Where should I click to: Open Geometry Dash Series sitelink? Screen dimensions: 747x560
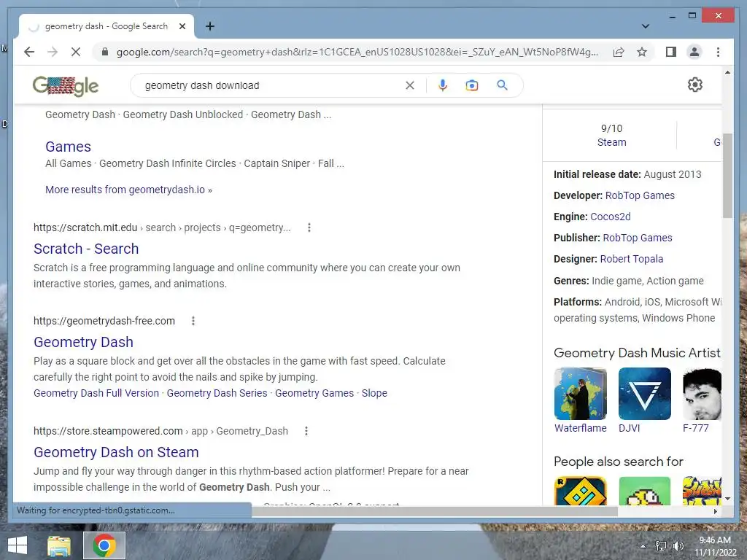click(217, 393)
